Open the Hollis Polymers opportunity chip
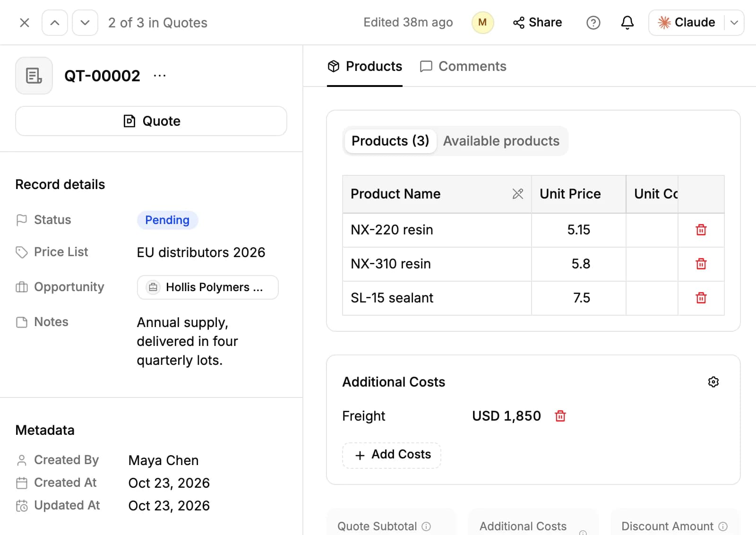 click(x=207, y=287)
